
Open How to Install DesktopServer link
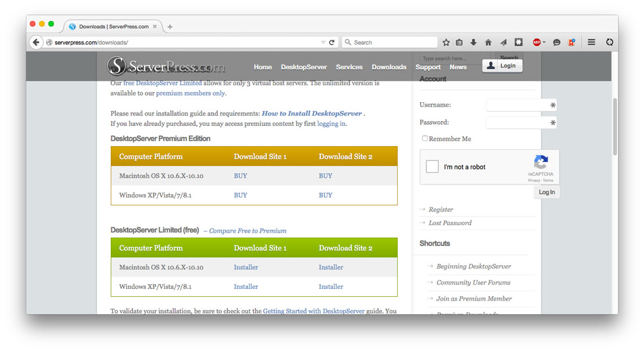pos(312,113)
